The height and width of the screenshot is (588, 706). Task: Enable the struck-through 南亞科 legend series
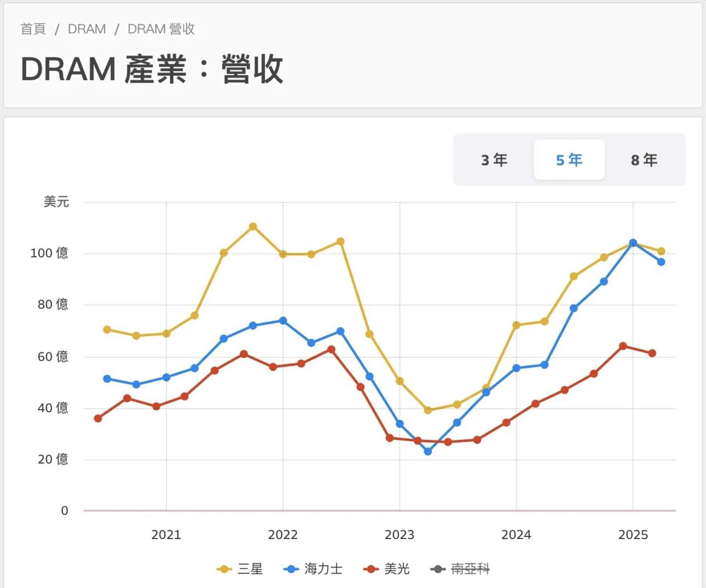tap(460, 569)
